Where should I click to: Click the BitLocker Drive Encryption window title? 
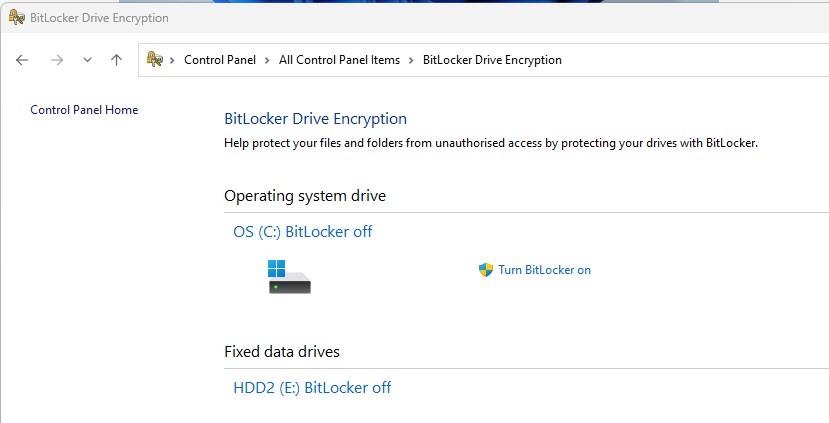coord(100,18)
